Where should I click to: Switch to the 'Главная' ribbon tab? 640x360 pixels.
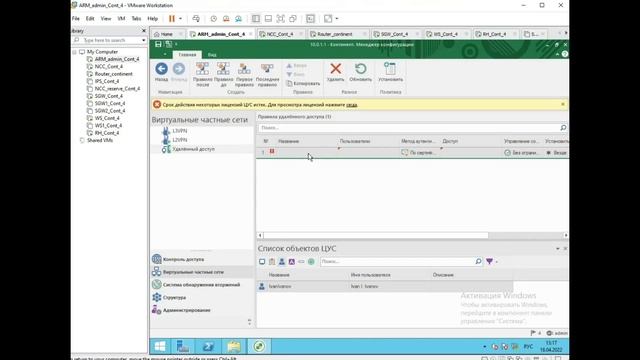(x=187, y=54)
